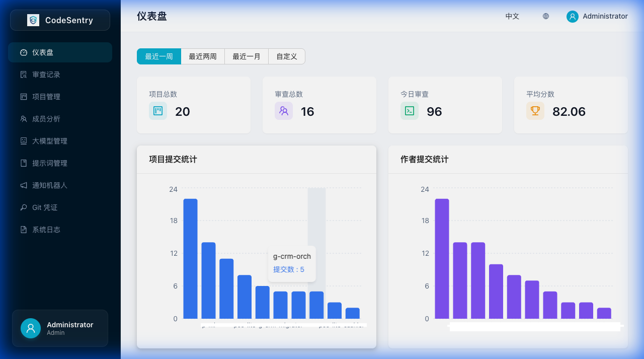Open the 系统日志 sidebar icon

23,230
